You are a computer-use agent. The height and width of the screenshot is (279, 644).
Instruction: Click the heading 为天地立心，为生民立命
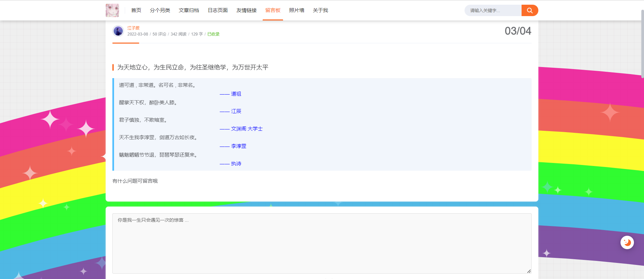[193, 67]
